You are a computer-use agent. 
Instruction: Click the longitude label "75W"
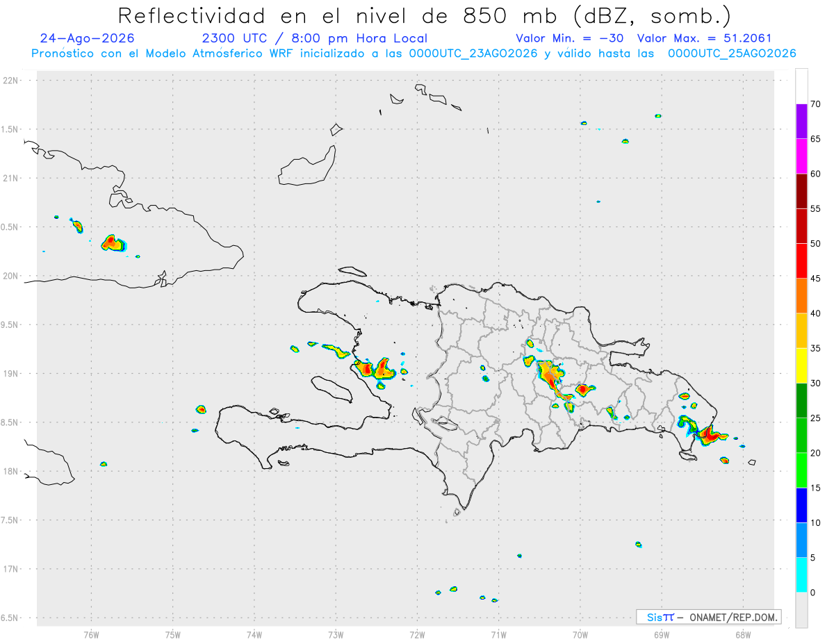pos(172,635)
